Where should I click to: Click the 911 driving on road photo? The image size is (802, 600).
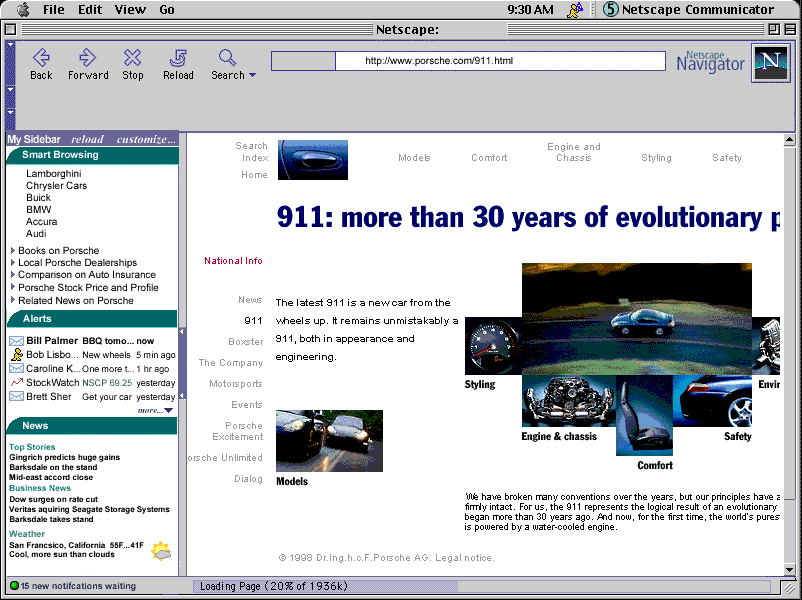[x=637, y=319]
